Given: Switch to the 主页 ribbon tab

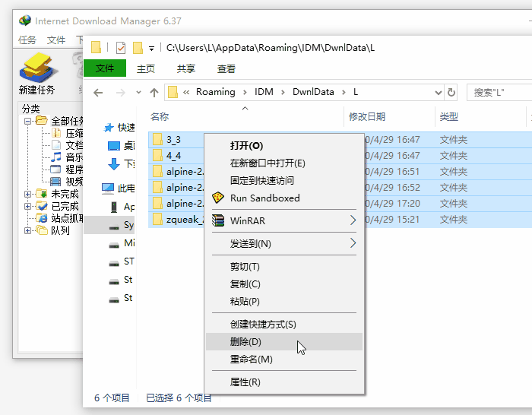Looking at the screenshot, I should 146,69.
